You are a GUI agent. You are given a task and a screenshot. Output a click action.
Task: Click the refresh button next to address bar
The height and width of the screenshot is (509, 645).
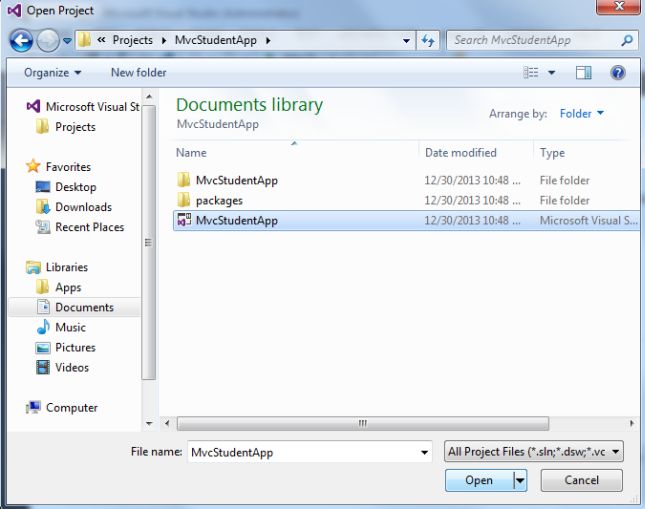pos(428,40)
